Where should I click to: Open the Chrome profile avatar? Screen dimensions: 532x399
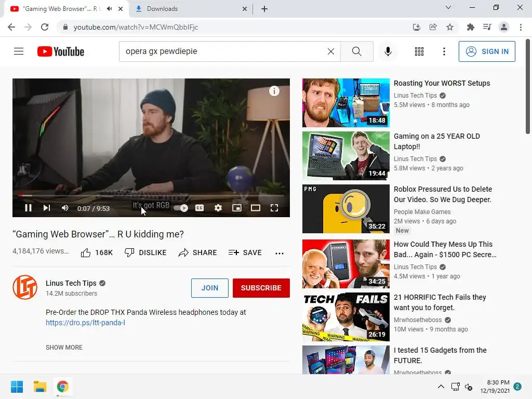(504, 27)
